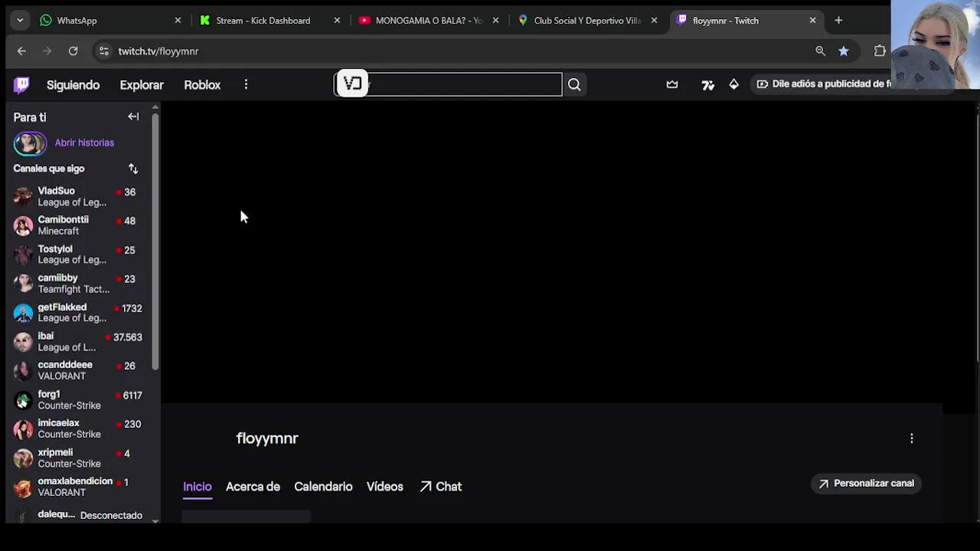Switch to the MONOGAMIA O BALA YouTube tab
This screenshot has height=551, width=980.
tap(427, 21)
